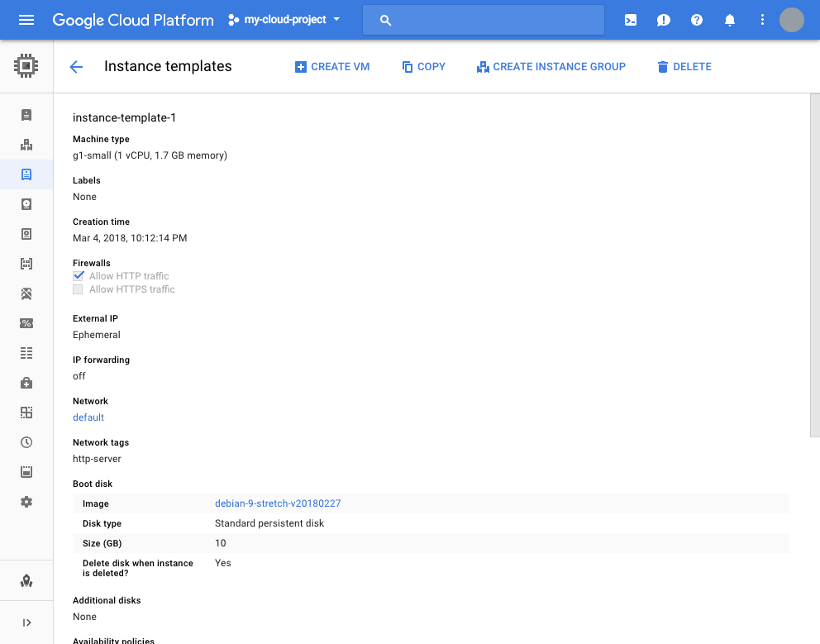Image resolution: width=820 pixels, height=644 pixels.
Task: Open Disks sidebar icon
Action: (26, 204)
